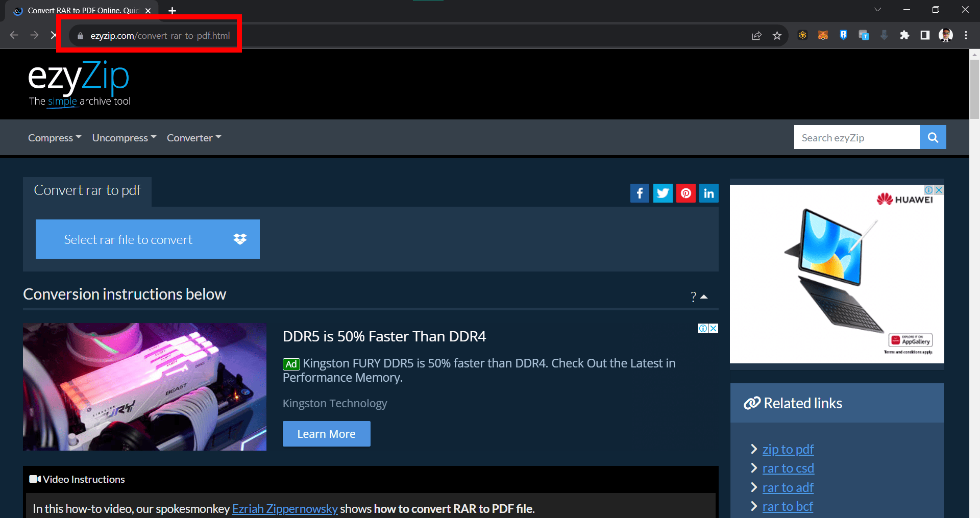Expand the Uncompress dropdown menu
The image size is (980, 518).
(x=124, y=138)
